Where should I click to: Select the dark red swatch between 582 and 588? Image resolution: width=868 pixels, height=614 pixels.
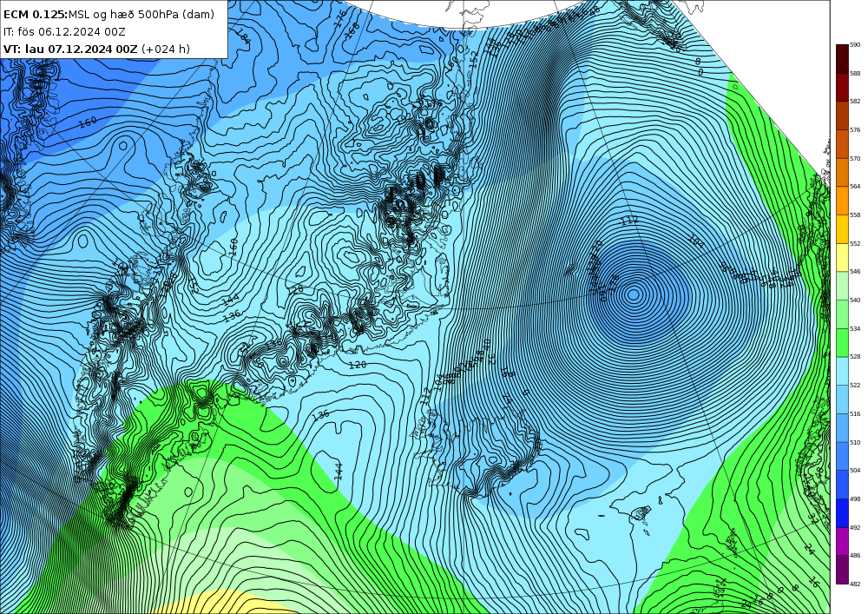[x=842, y=87]
